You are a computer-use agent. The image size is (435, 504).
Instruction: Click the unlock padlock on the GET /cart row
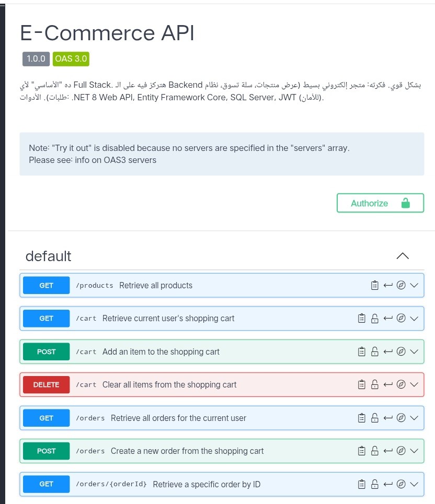[374, 319]
